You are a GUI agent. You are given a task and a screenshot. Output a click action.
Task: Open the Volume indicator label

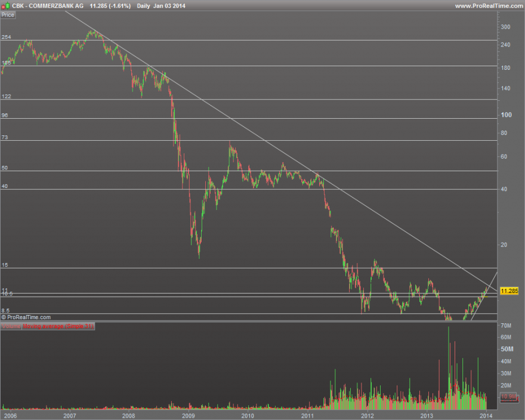pyautogui.click(x=11, y=326)
